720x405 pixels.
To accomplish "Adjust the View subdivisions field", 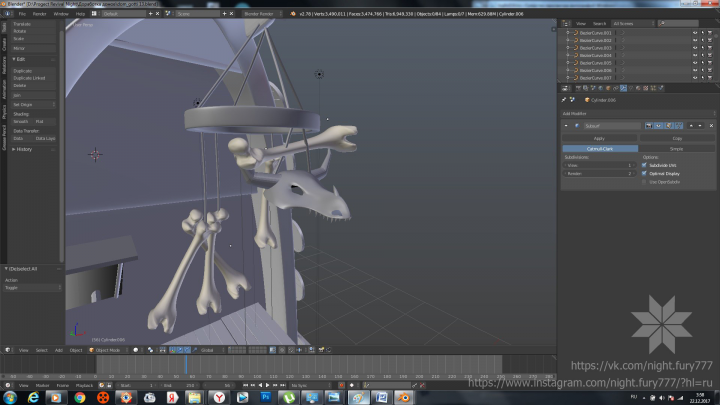I will click(600, 165).
